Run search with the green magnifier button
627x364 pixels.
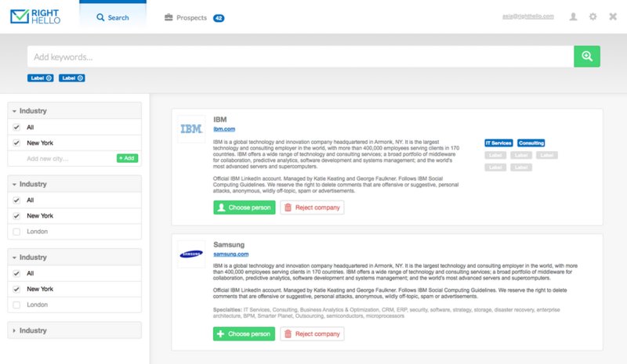(x=587, y=56)
